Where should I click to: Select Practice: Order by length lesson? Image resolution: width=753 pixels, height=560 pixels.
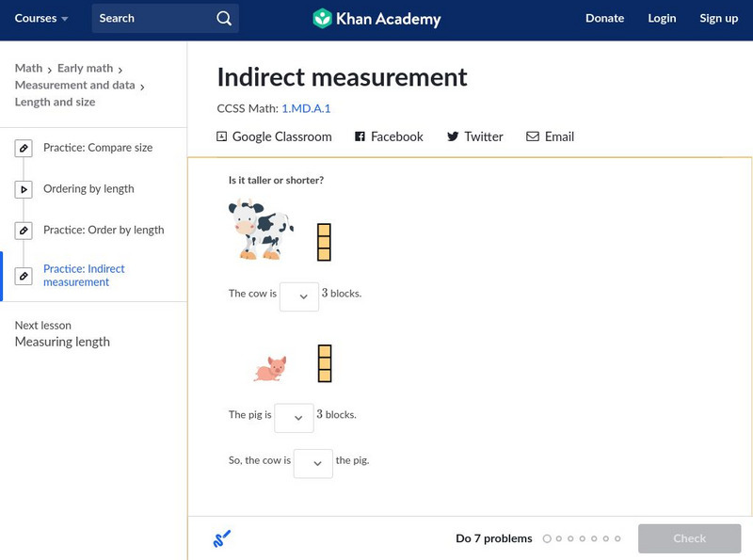click(x=104, y=230)
